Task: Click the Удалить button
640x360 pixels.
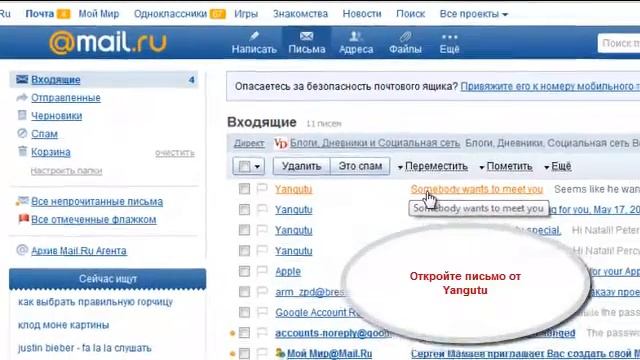Action: (301, 166)
